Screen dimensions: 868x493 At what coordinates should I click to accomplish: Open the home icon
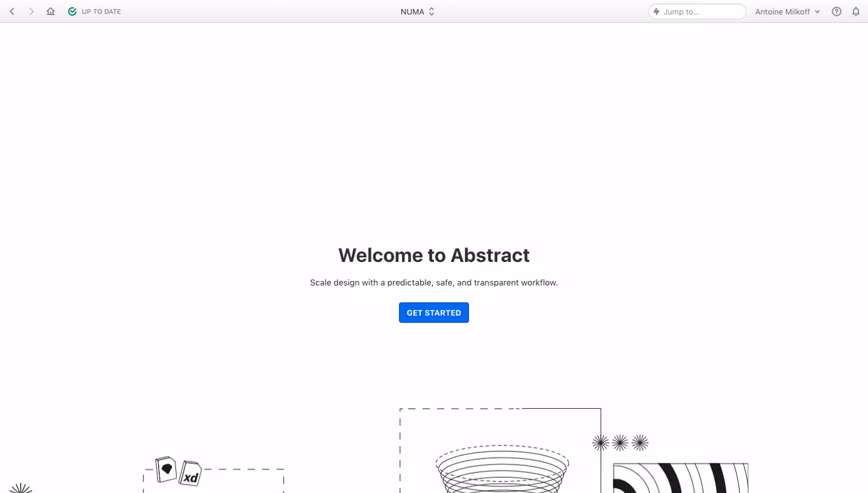pyautogui.click(x=51, y=11)
